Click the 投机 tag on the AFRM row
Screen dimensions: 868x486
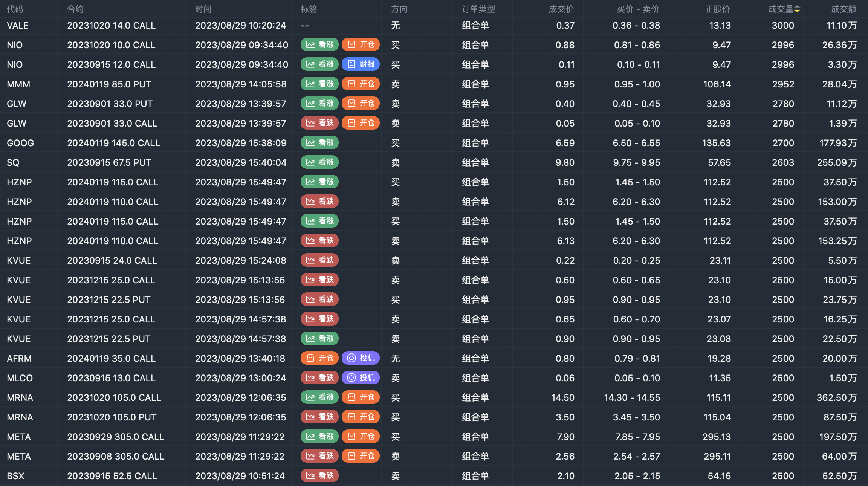[361, 358]
